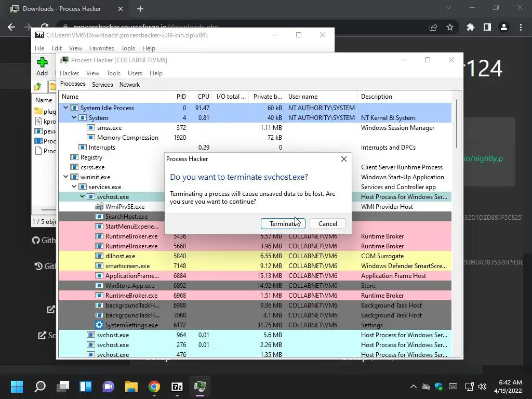Open File Explorer from the taskbar

click(131, 386)
